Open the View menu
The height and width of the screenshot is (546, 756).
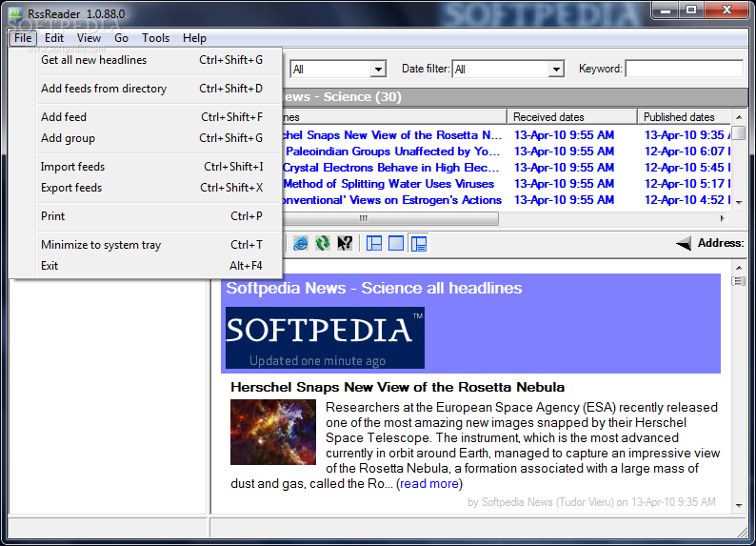point(89,38)
